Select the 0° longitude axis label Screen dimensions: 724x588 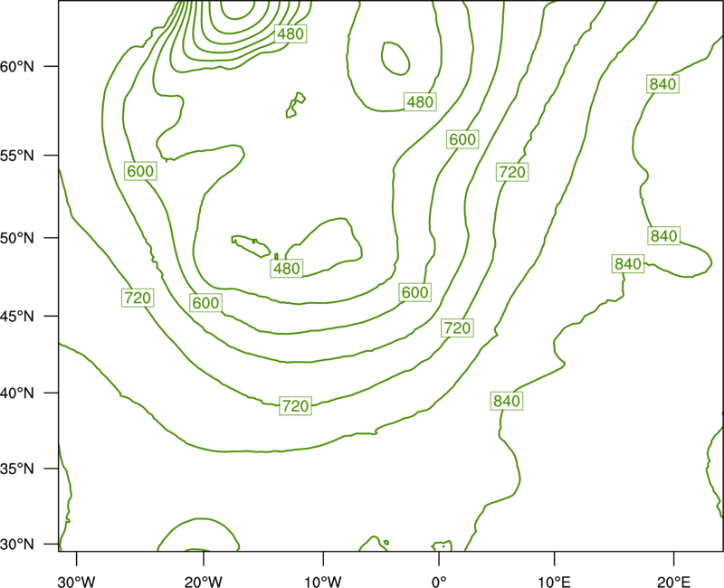[439, 582]
